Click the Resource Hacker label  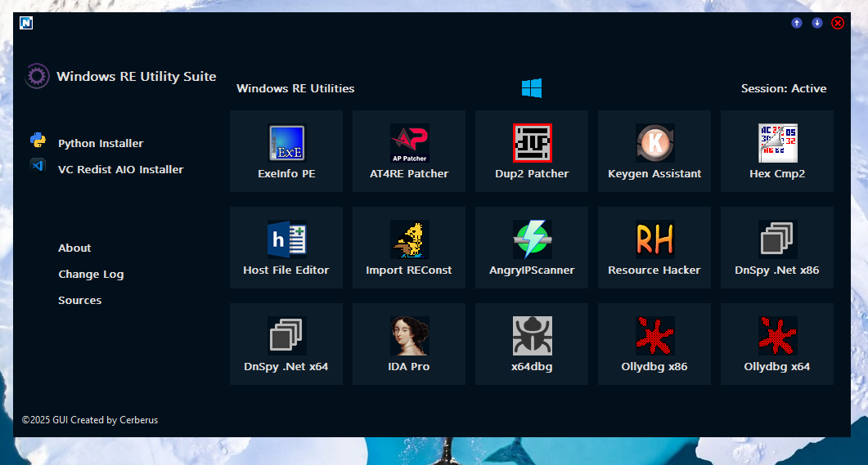coord(654,270)
